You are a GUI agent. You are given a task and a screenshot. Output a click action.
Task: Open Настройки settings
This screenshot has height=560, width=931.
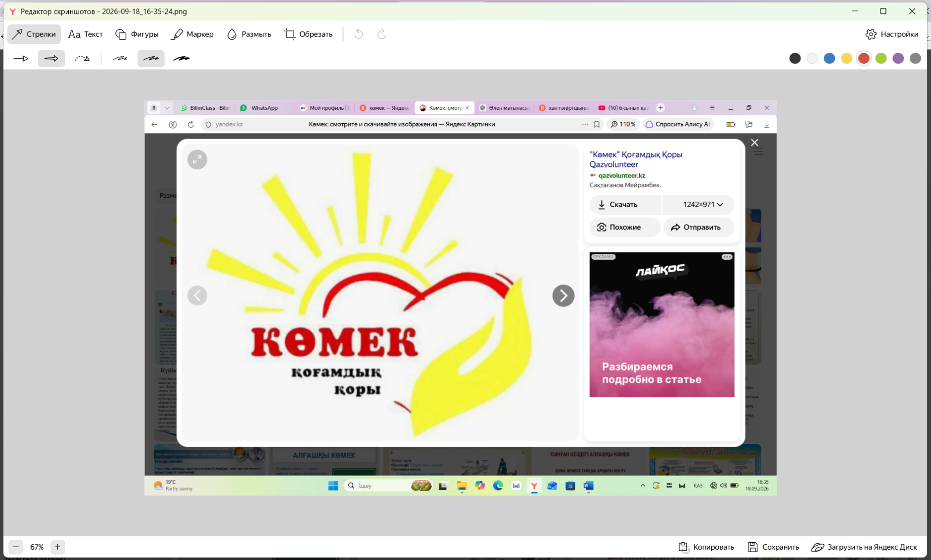(x=892, y=34)
